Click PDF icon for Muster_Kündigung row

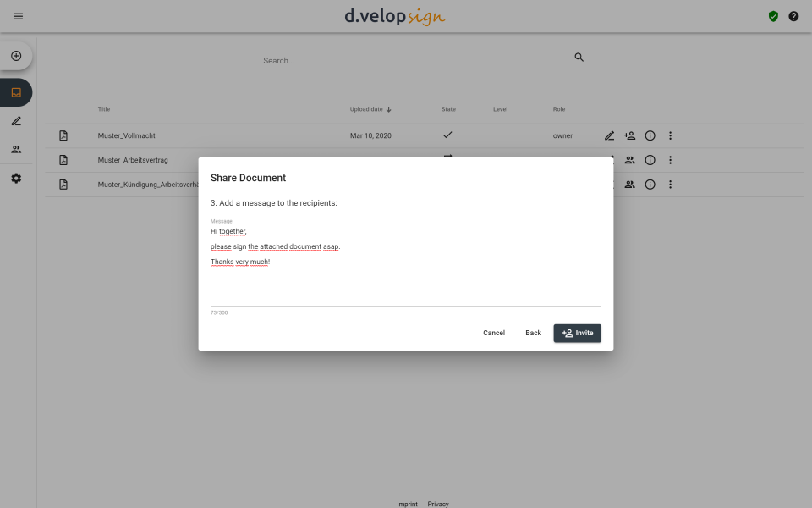[63, 184]
